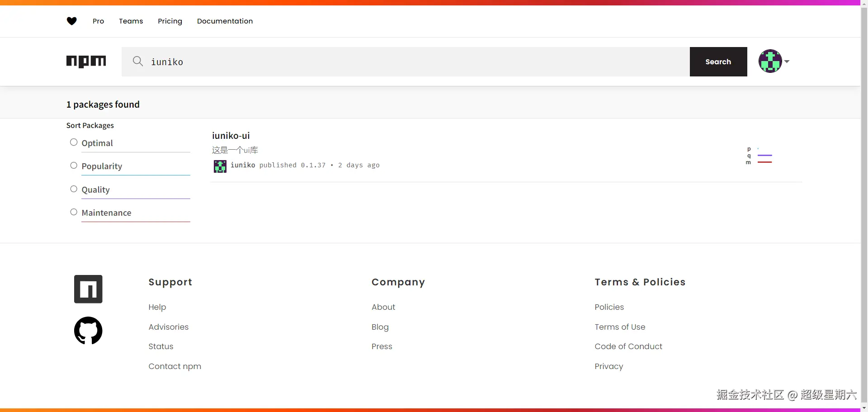Select the Optimal sort option
The image size is (868, 412).
pos(74,142)
